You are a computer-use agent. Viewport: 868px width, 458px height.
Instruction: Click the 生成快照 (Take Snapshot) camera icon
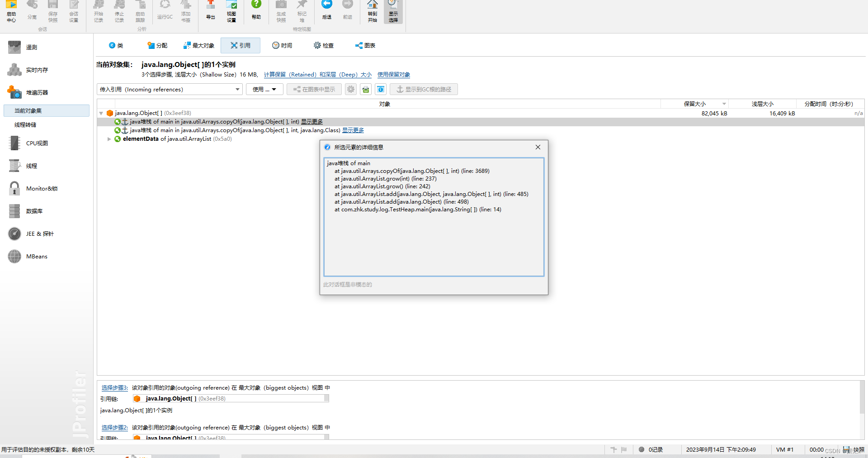point(281,11)
